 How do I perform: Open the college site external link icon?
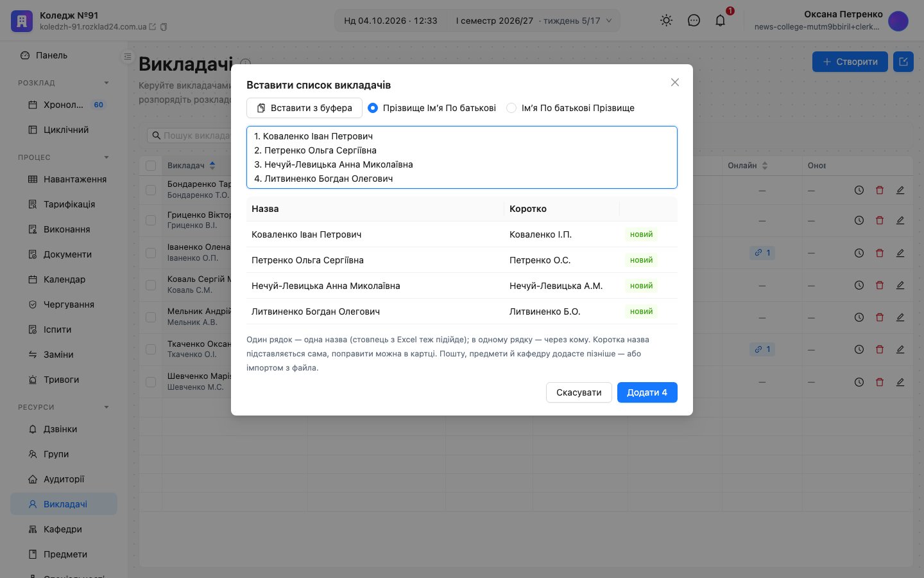[x=153, y=27]
